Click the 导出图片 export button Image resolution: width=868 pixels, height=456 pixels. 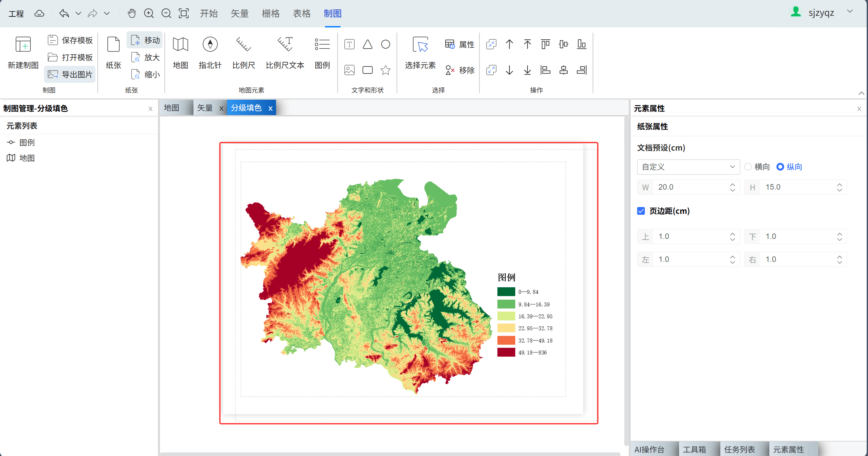tap(70, 74)
